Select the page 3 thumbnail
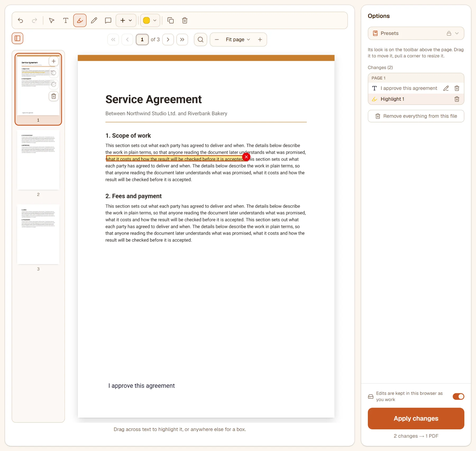The width and height of the screenshot is (476, 451). [38, 234]
